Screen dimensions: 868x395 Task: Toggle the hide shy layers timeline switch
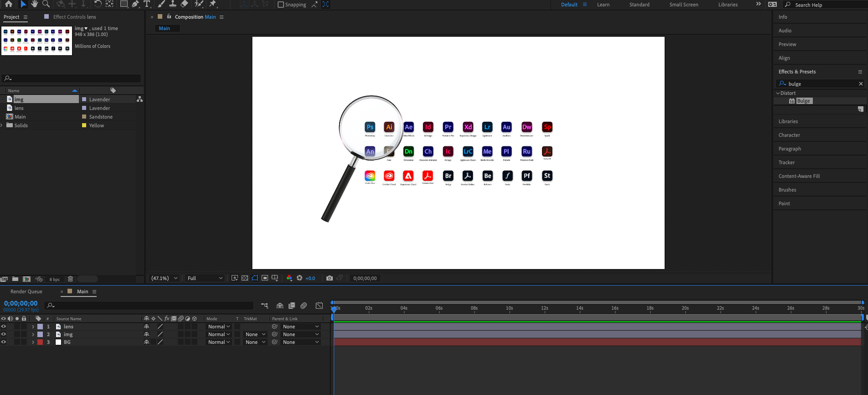(x=280, y=306)
